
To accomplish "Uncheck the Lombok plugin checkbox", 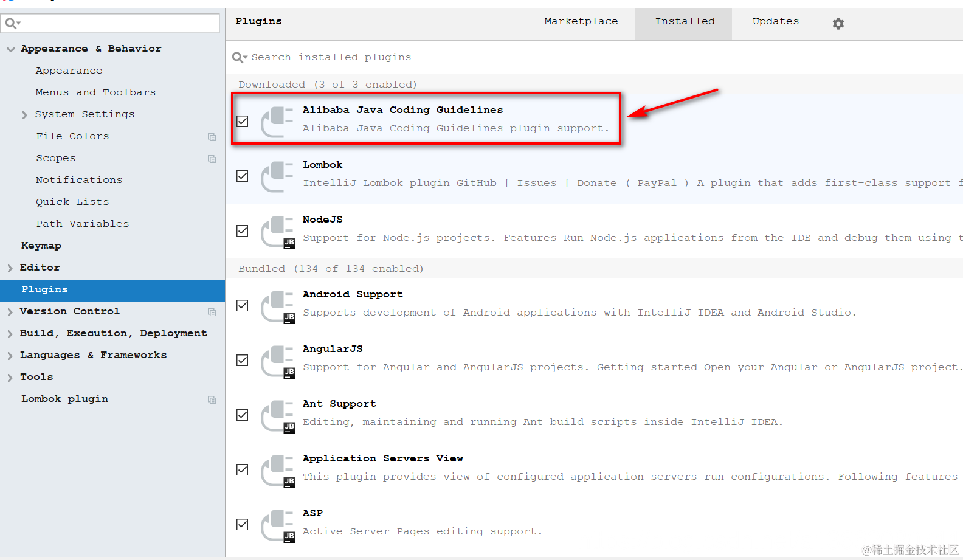I will [x=243, y=176].
